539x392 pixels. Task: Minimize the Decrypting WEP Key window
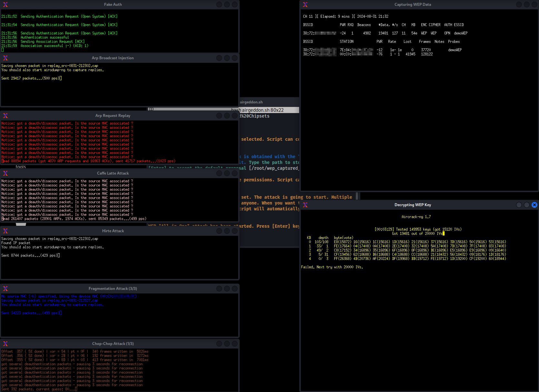coord(519,205)
